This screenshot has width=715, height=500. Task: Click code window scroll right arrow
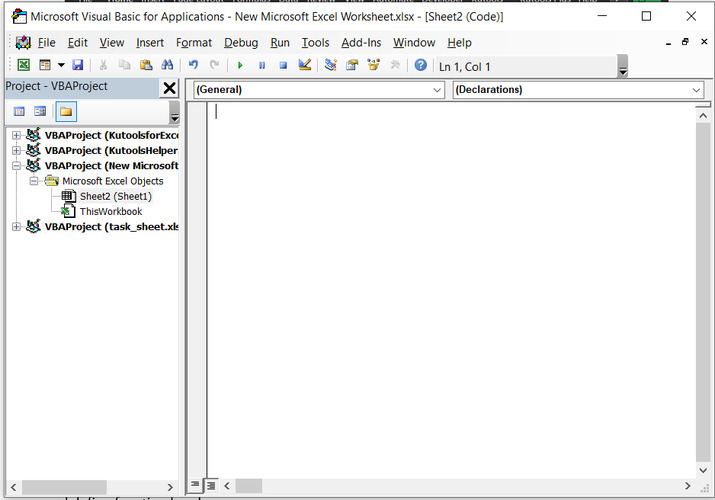coord(688,486)
